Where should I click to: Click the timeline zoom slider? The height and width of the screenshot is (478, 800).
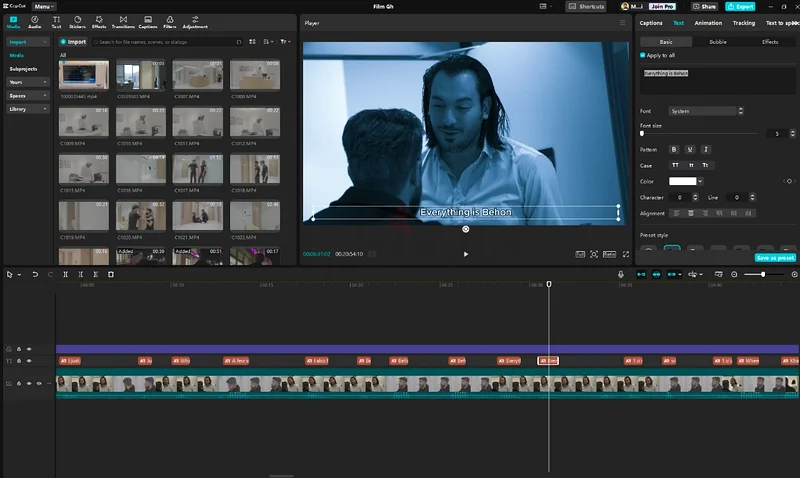point(763,274)
